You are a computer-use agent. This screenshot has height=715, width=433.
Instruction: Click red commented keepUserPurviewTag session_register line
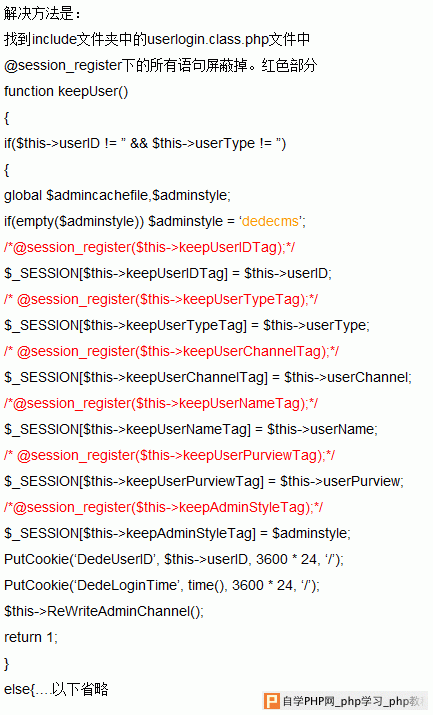(170, 456)
